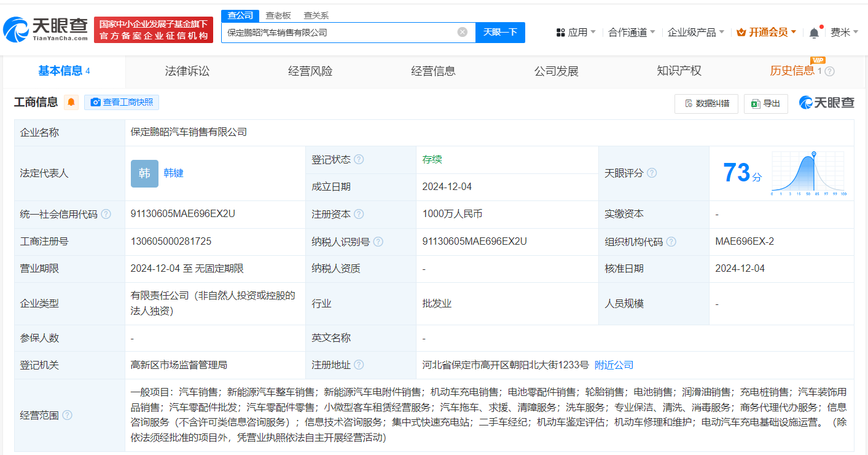Select the 查老板 search tab
Screen dimensions: 868x455
278,15
